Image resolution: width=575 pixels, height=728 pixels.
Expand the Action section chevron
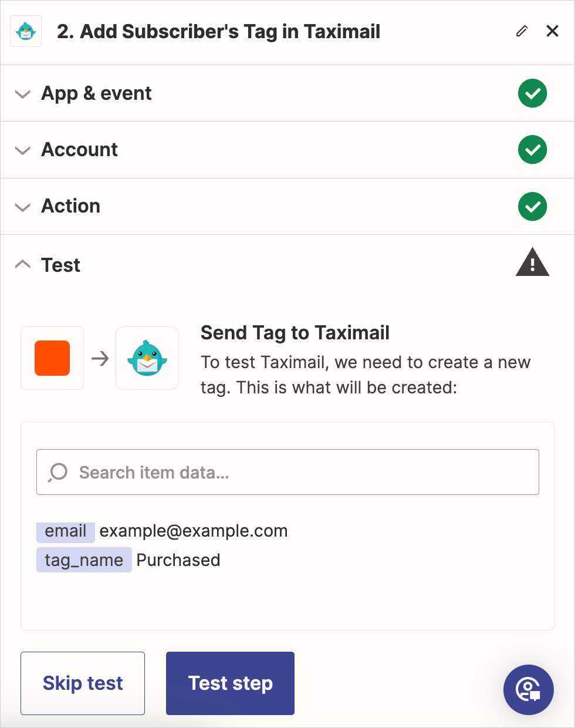coord(23,207)
